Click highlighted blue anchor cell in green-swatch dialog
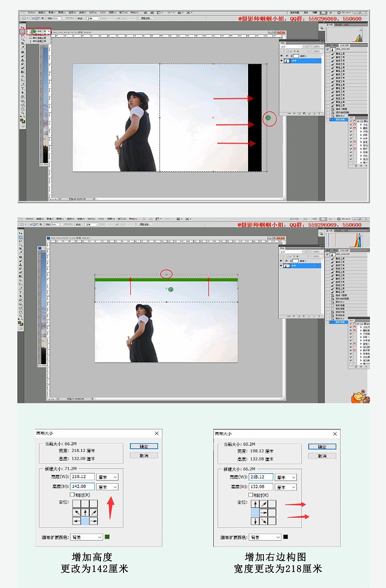 coord(85,521)
